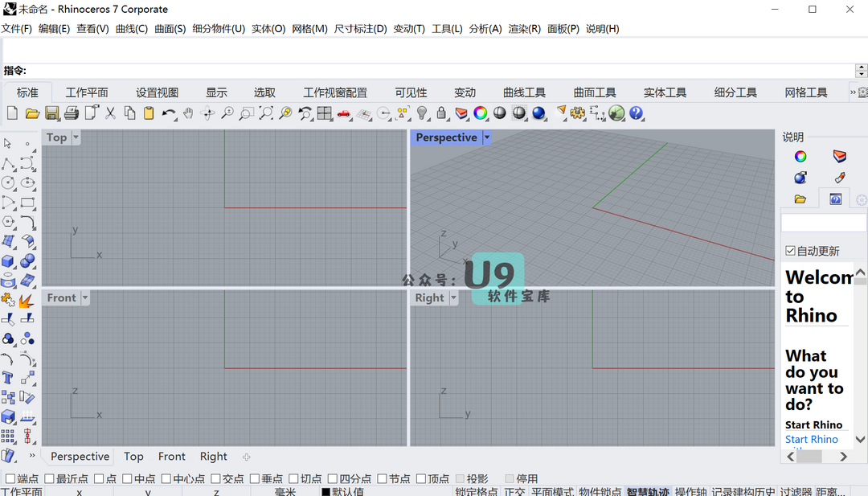Select the Rectangle tool in sidebar
The image size is (868, 496).
coord(27,203)
